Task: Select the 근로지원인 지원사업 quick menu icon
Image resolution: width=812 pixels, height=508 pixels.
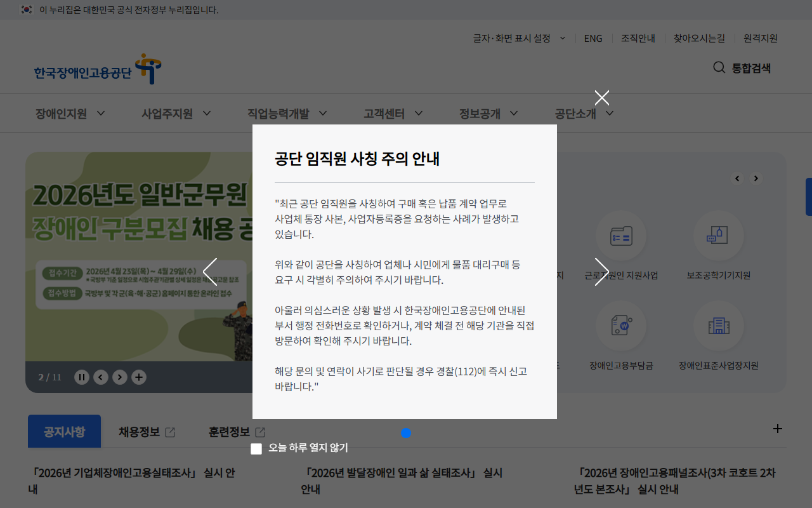Action: point(622,236)
